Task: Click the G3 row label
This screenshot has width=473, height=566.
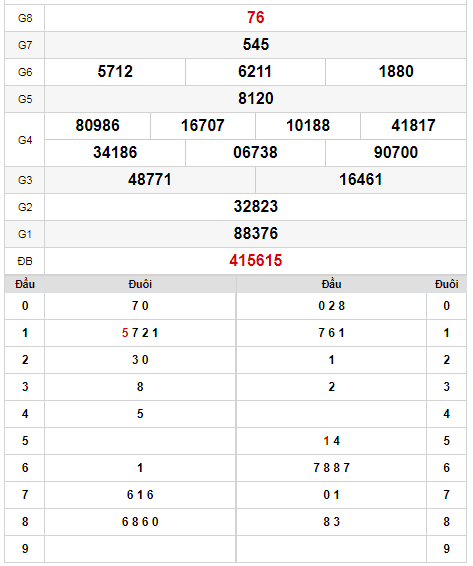Action: click(x=25, y=180)
